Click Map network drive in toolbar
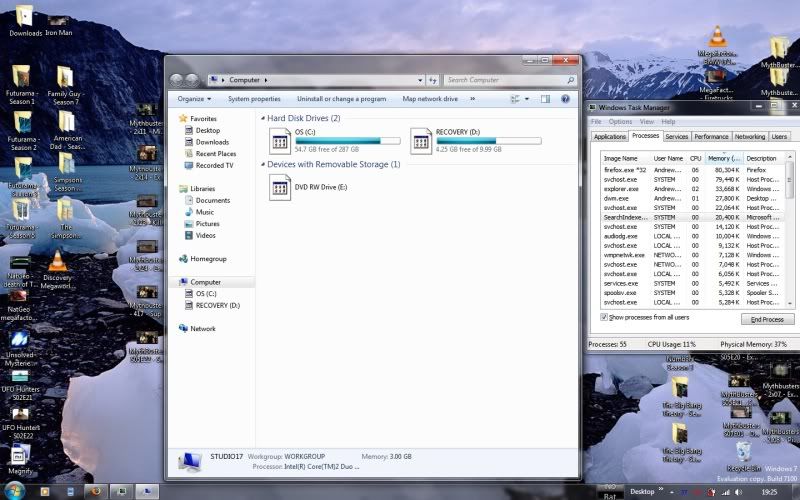The width and height of the screenshot is (800, 500). [430, 99]
